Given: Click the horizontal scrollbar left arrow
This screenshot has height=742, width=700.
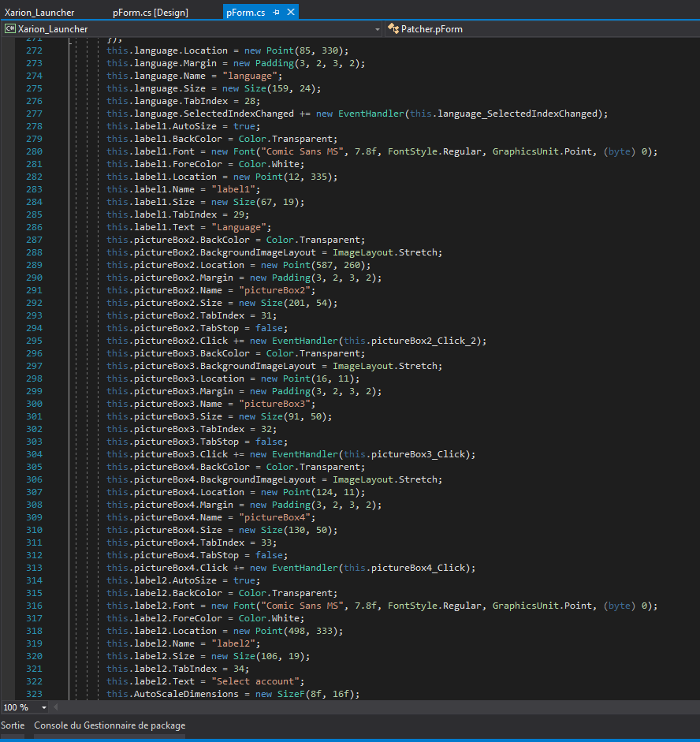Looking at the screenshot, I should 57,707.
